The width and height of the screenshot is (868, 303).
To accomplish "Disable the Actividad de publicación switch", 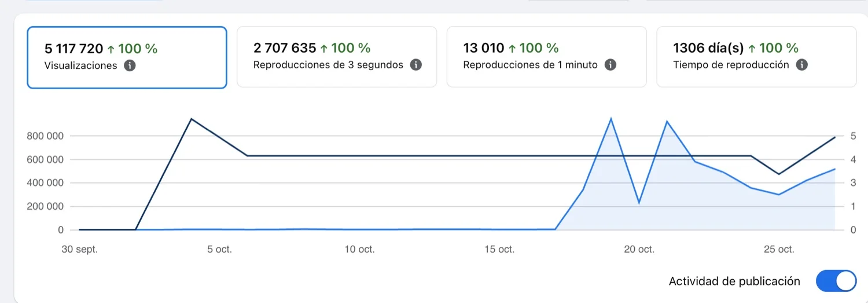I will point(836,281).
